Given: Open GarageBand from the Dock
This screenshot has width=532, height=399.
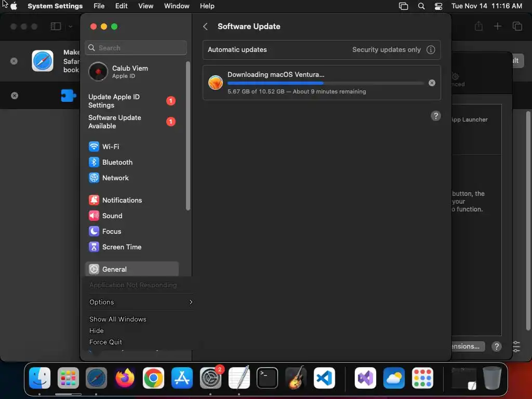Looking at the screenshot, I should pos(296,378).
